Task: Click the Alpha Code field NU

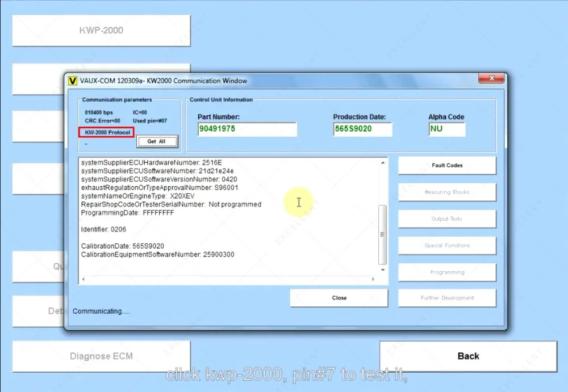Action: pos(446,129)
